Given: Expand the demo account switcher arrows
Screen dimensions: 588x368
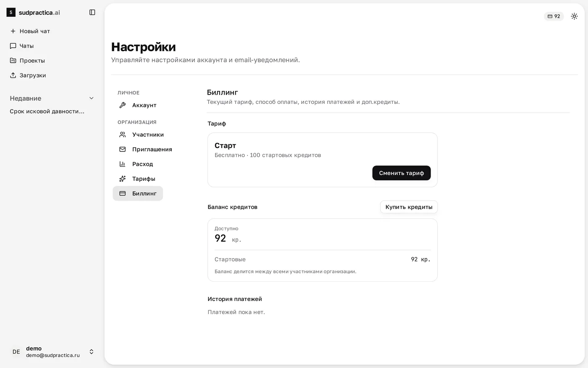Looking at the screenshot, I should click(x=92, y=352).
